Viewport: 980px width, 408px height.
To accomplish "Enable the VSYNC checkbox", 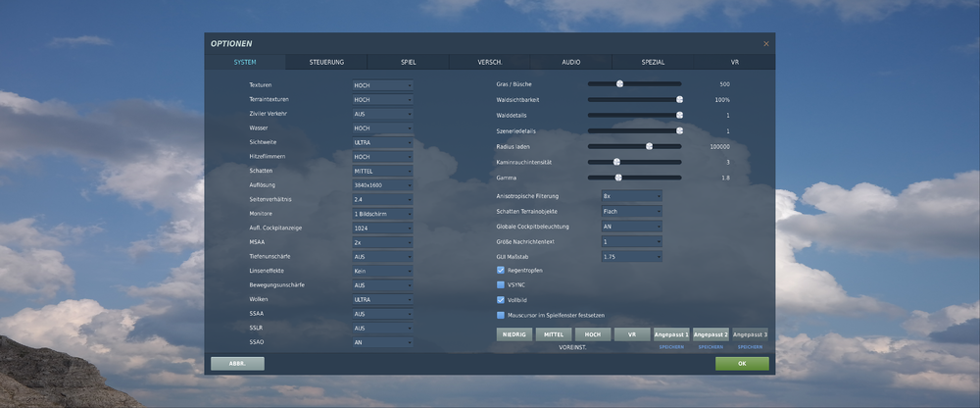I will point(501,284).
